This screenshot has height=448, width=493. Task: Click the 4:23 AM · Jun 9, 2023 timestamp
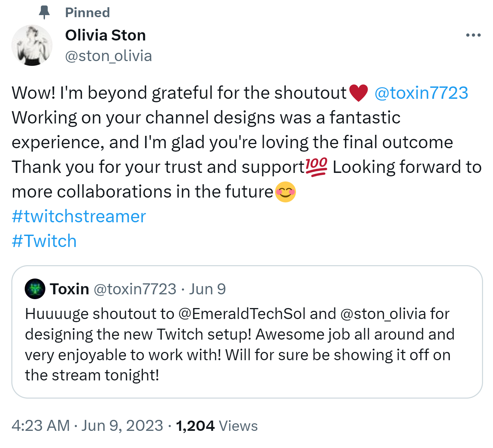pos(87,426)
